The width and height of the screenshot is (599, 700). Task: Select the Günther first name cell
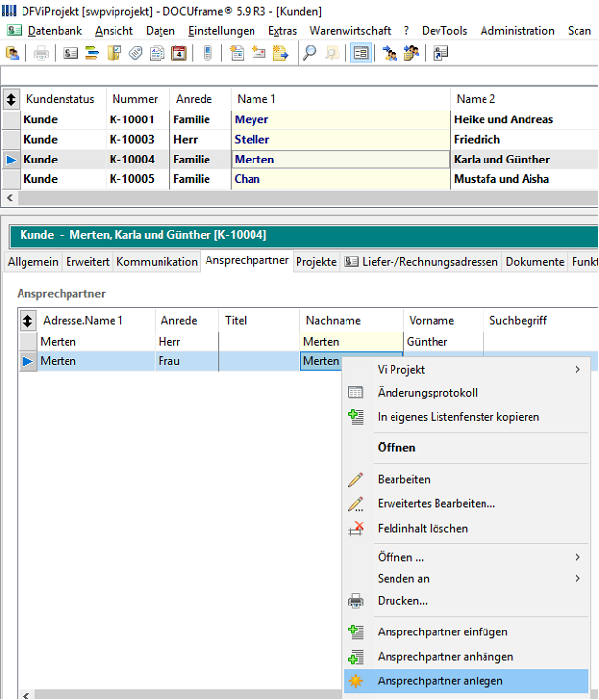pos(443,342)
